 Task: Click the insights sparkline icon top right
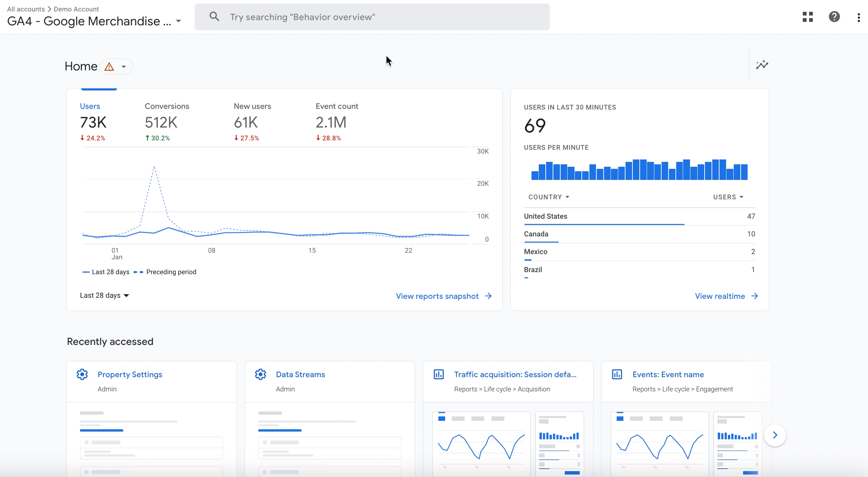coord(762,65)
